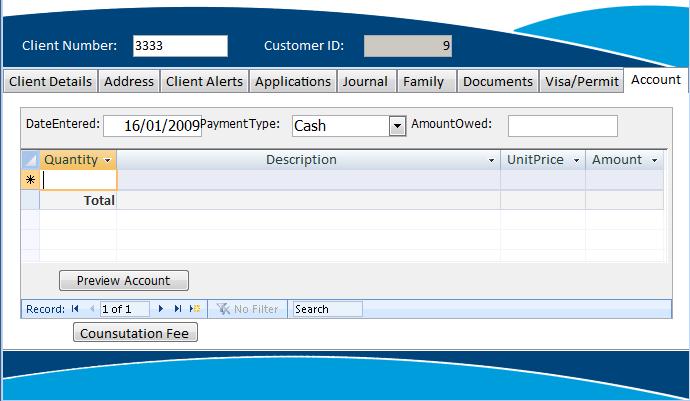Create new blank record icon
The width and height of the screenshot is (690, 401).
tap(195, 309)
